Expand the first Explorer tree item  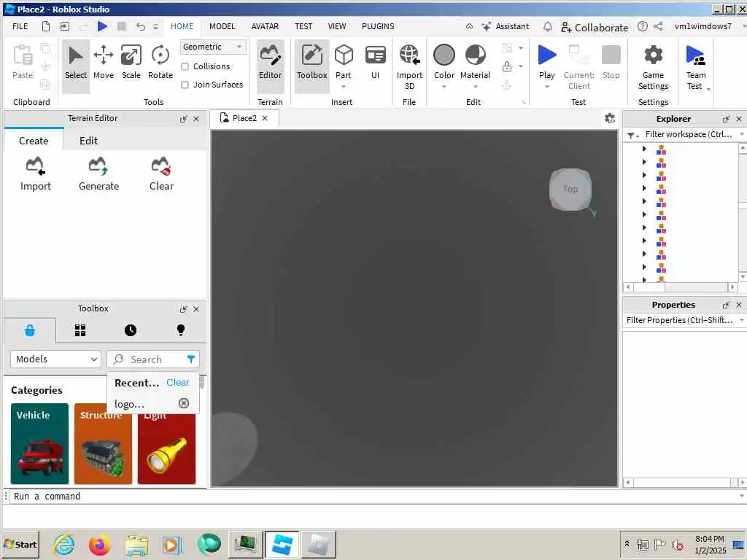(x=644, y=149)
